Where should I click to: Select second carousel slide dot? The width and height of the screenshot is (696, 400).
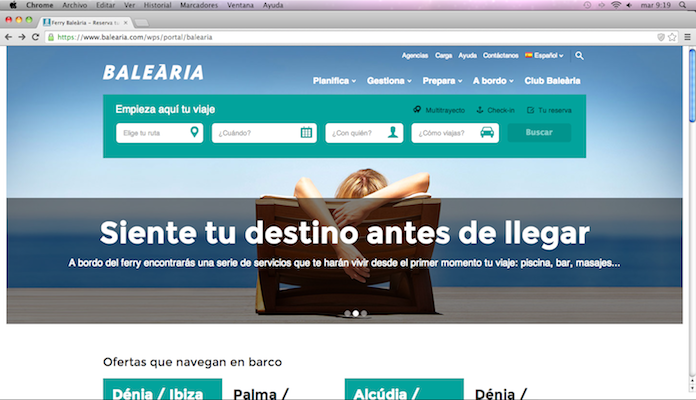(356, 313)
